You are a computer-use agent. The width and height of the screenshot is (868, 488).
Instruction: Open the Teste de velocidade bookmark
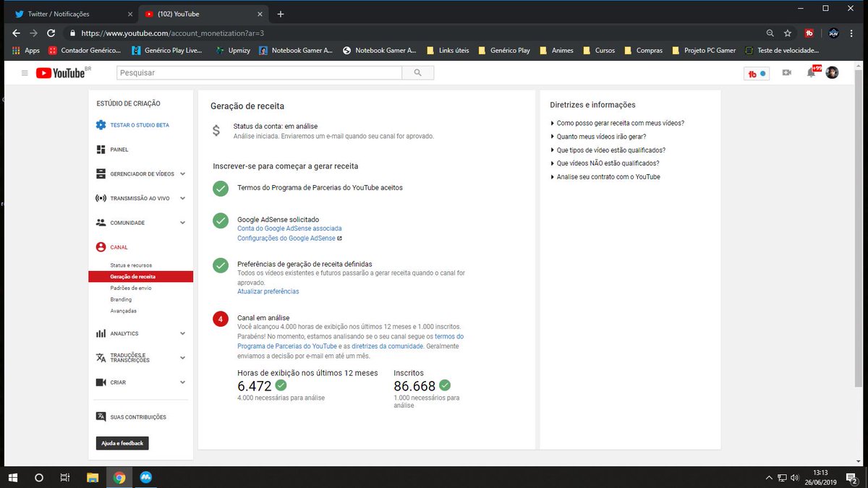click(783, 51)
